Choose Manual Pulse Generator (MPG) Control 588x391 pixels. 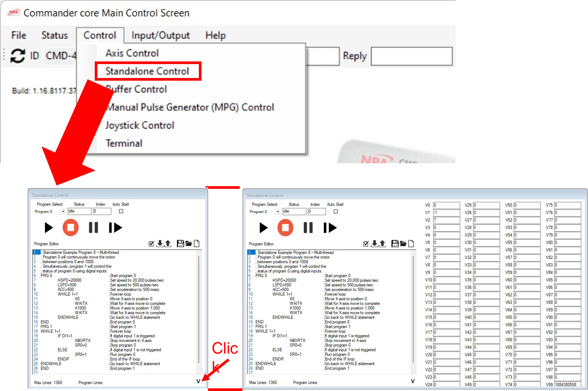coord(190,107)
